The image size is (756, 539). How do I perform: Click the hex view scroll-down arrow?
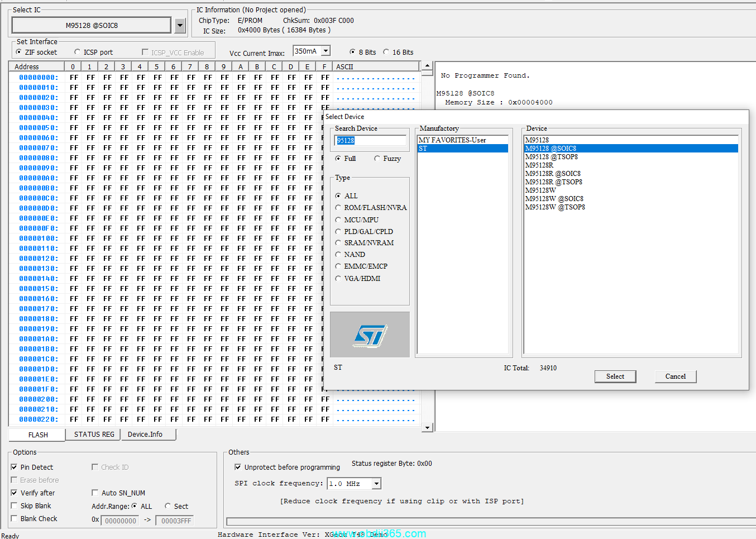point(427,427)
